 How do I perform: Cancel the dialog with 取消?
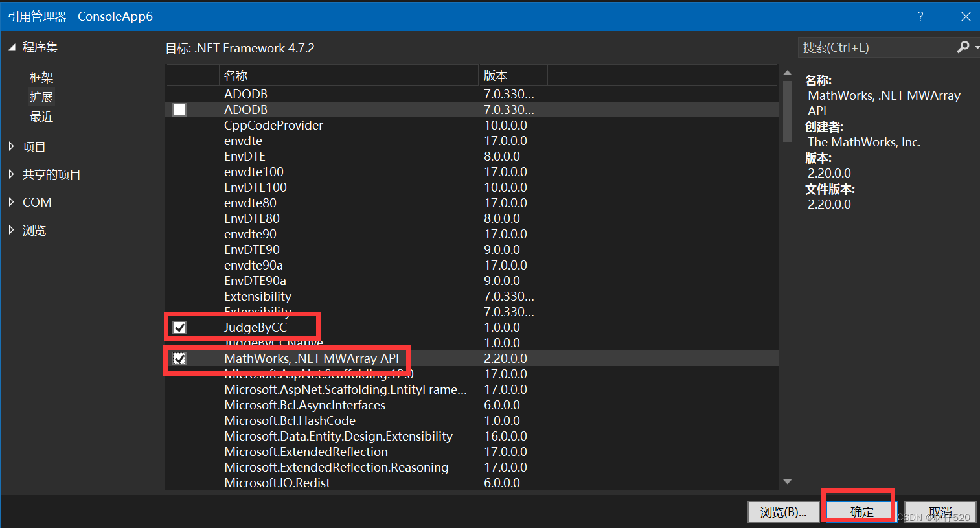pos(940,511)
